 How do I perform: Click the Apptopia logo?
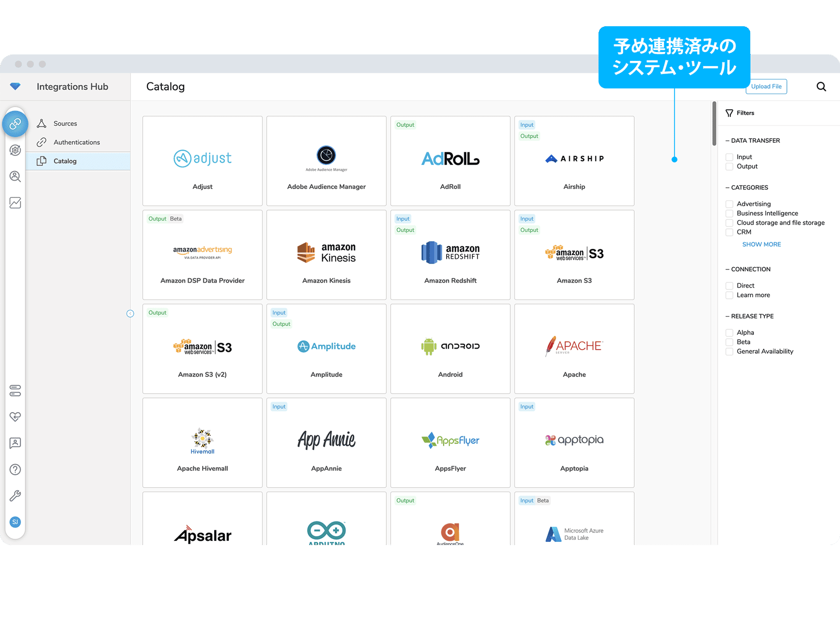pos(574,440)
